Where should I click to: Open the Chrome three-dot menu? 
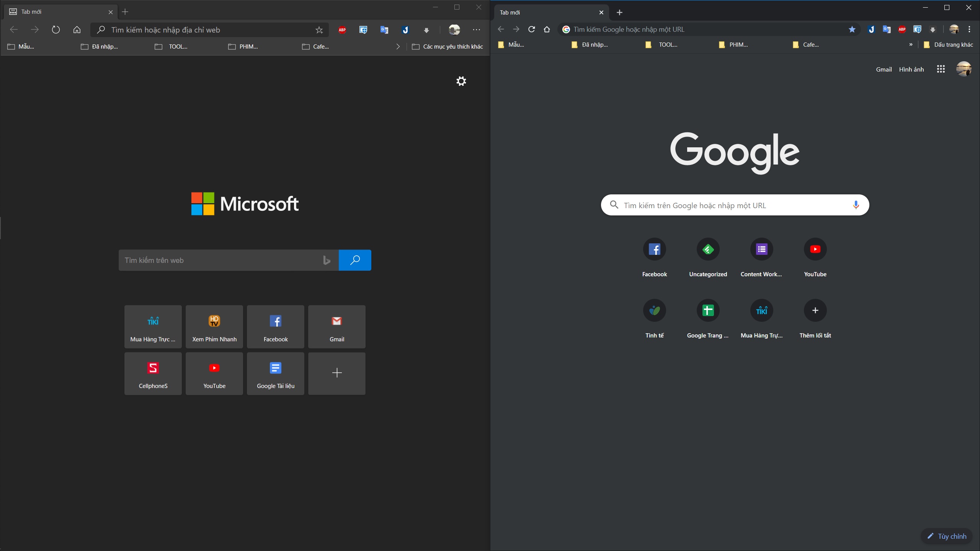[x=969, y=29]
